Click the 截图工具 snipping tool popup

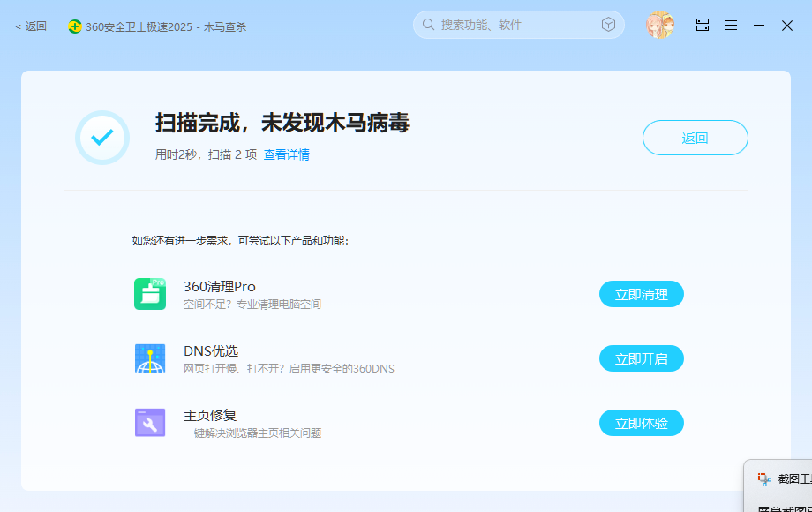click(x=778, y=486)
